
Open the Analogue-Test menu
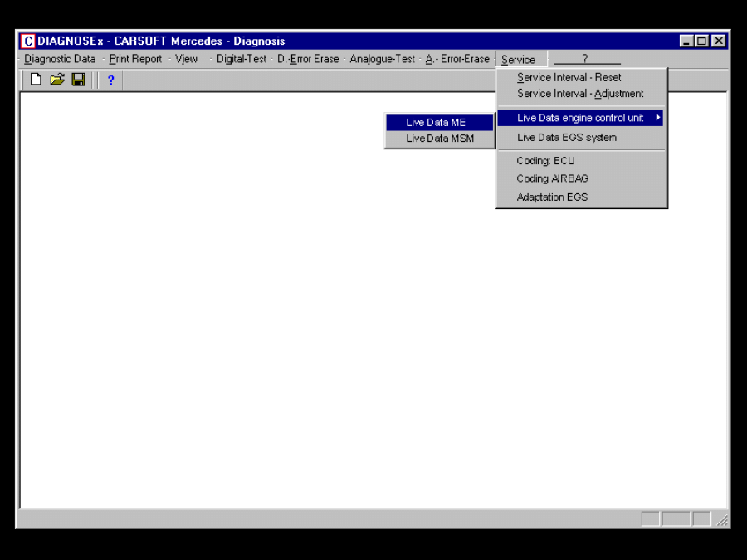tap(382, 59)
